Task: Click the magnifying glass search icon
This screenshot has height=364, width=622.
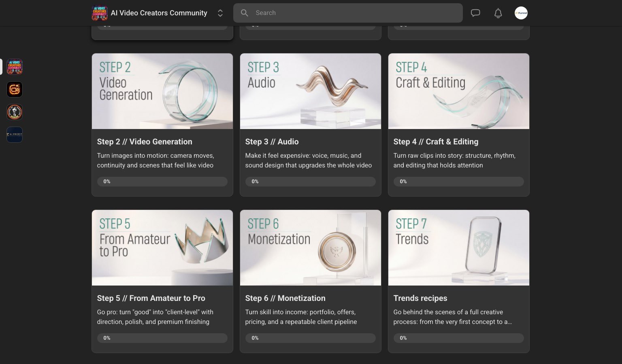Action: [245, 13]
